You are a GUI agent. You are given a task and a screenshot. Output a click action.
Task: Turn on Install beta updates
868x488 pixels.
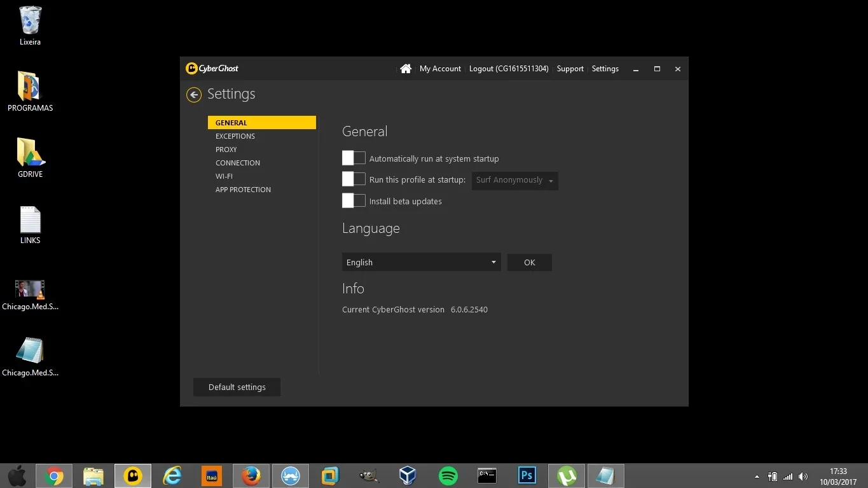tap(354, 201)
